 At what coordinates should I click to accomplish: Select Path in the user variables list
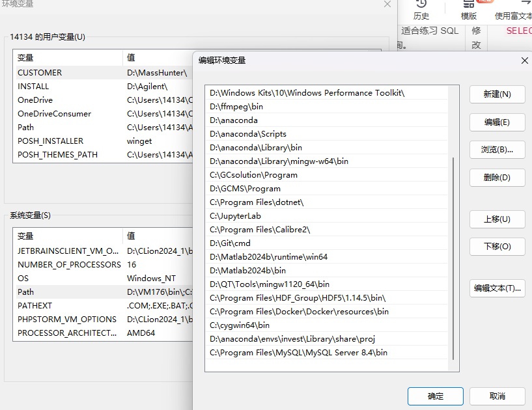[x=103, y=128]
